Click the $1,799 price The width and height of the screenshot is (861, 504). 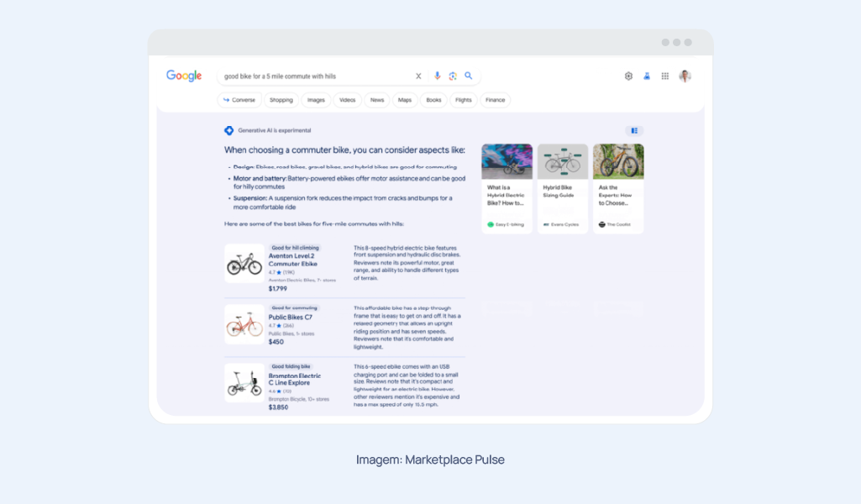click(x=278, y=289)
